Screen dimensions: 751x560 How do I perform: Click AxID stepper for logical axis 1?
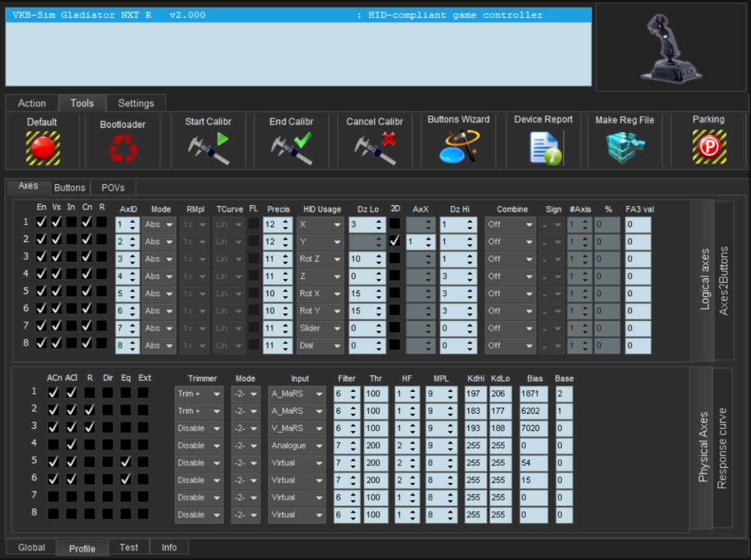point(128,225)
